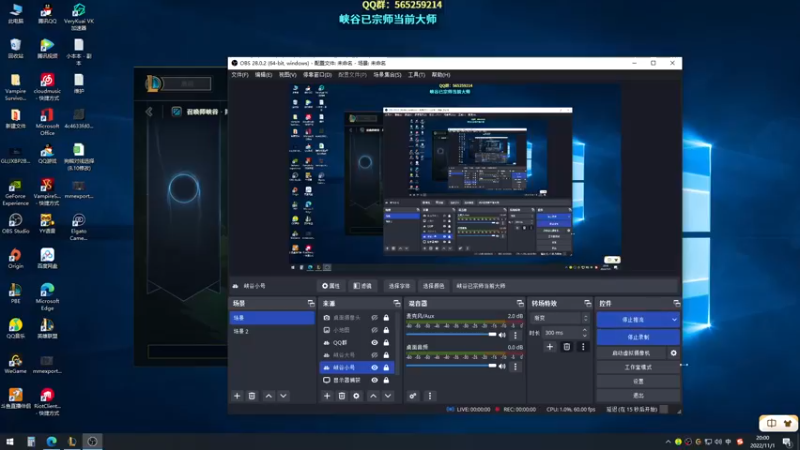Remove the scene transition with the trash icon
Viewport: 800px width, 450px height.
click(566, 347)
